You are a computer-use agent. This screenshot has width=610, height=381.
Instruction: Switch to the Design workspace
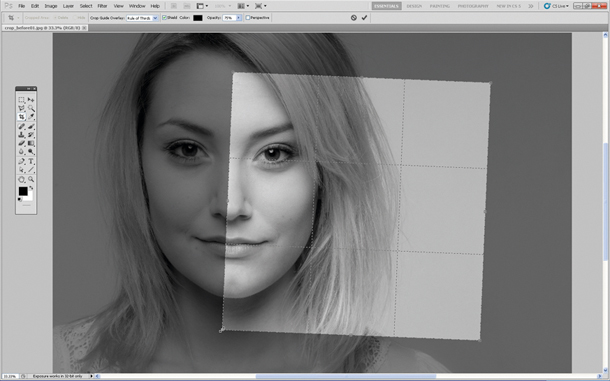point(414,6)
